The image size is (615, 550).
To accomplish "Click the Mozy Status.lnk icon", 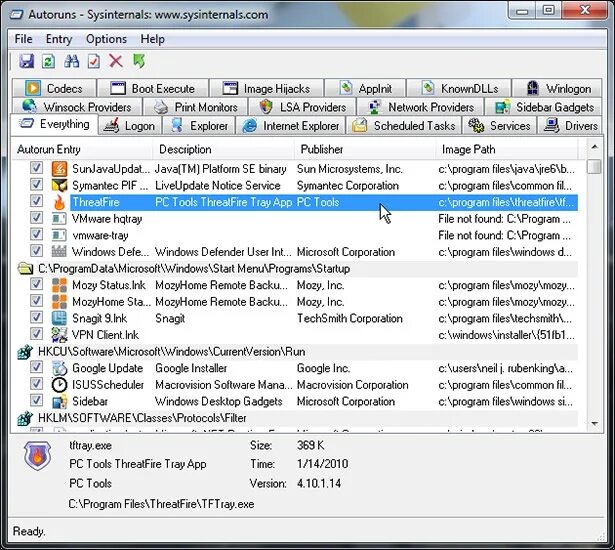I will (x=59, y=285).
